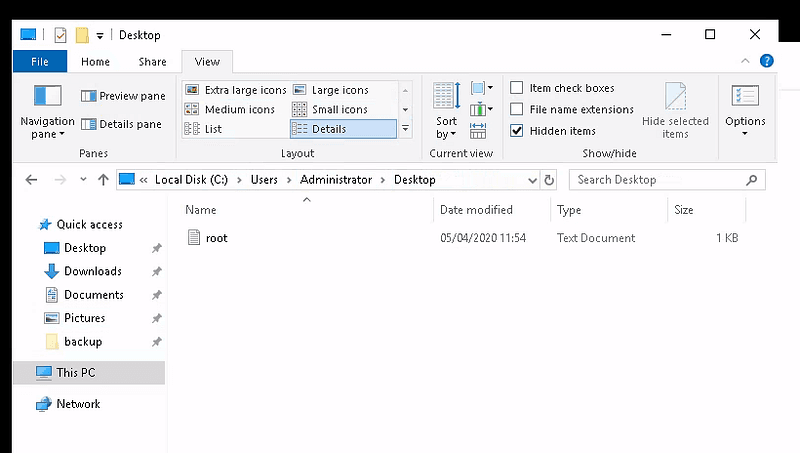Expand the address bar history dropdown
This screenshot has height=453, width=800.
click(531, 180)
